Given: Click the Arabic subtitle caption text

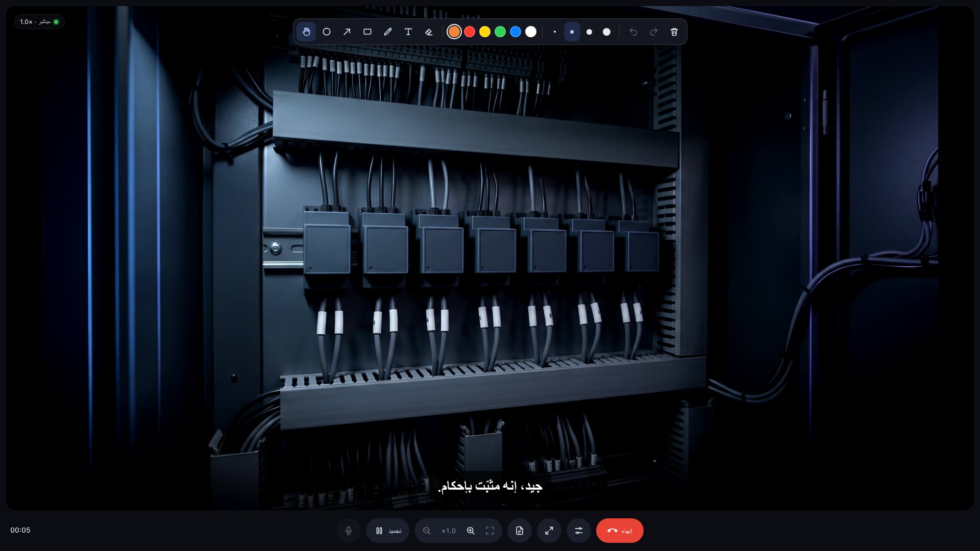Looking at the screenshot, I should click(490, 486).
